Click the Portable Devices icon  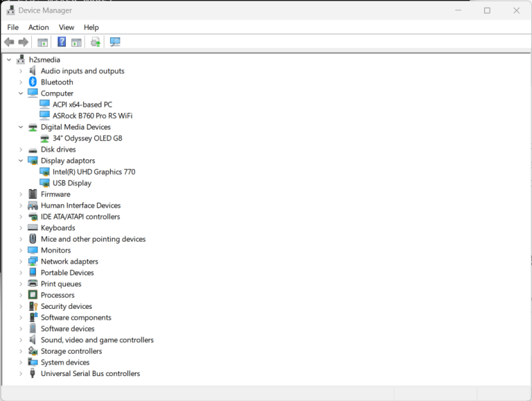pyautogui.click(x=33, y=272)
